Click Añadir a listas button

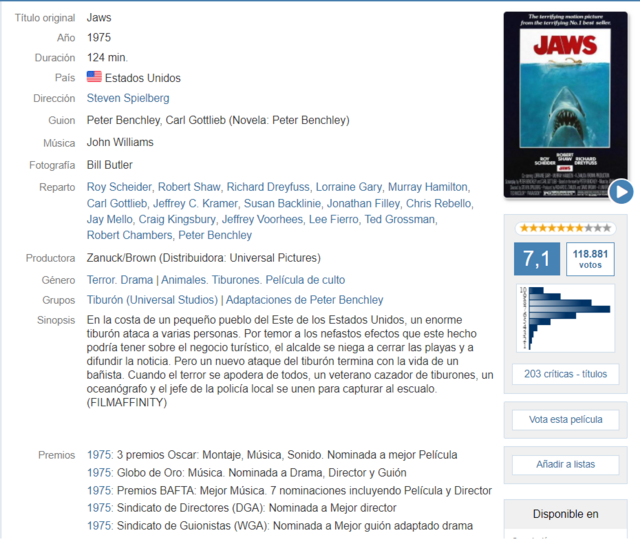565,464
